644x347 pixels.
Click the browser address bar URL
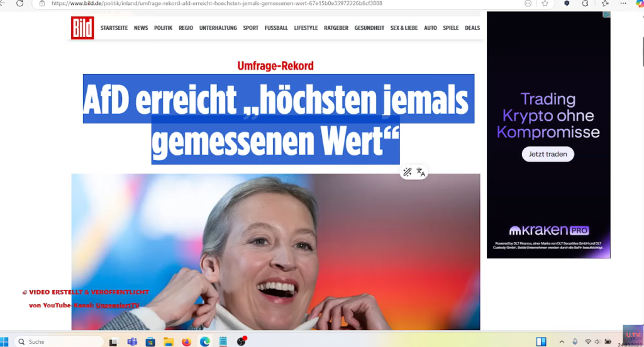click(x=217, y=3)
